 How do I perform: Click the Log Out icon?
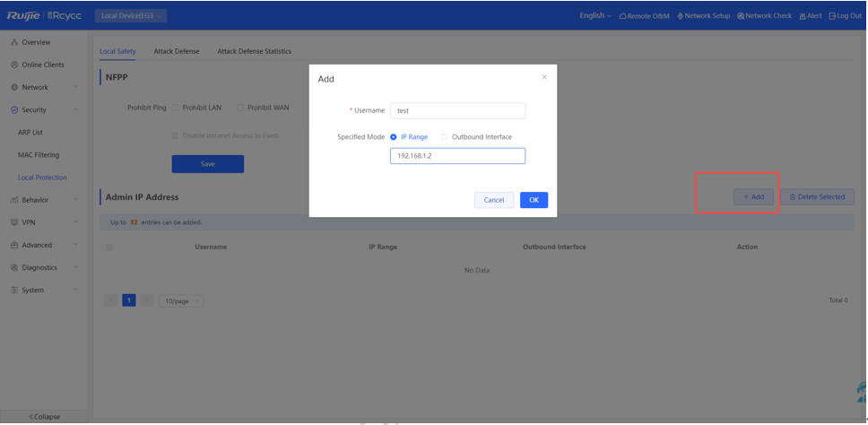[x=832, y=16]
